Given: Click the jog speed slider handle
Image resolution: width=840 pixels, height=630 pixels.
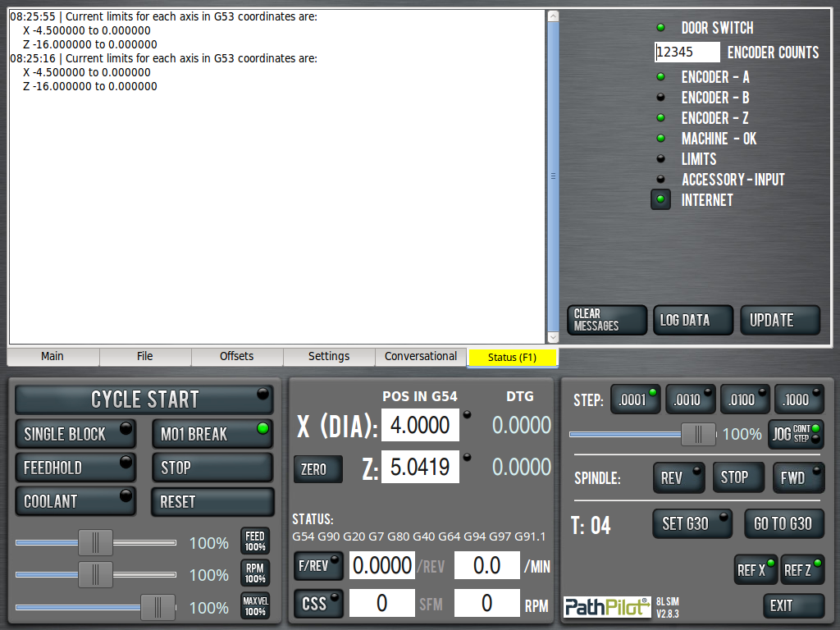Looking at the screenshot, I should (x=698, y=434).
